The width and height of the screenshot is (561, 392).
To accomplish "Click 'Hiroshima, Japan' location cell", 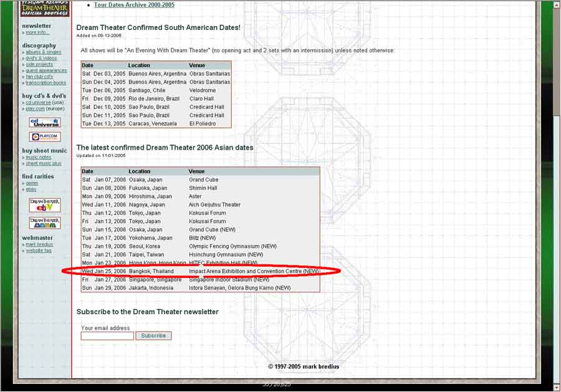I will point(150,196).
